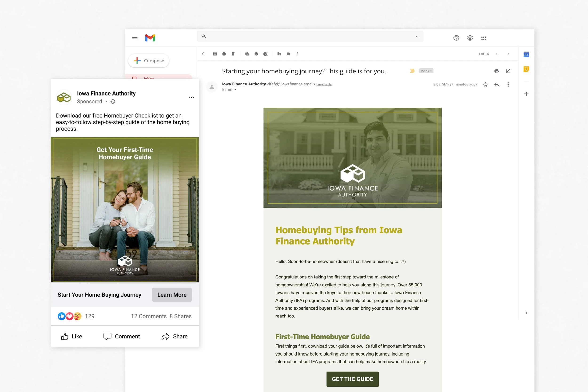
Task: Open Gmail settings gear
Action: (x=470, y=38)
